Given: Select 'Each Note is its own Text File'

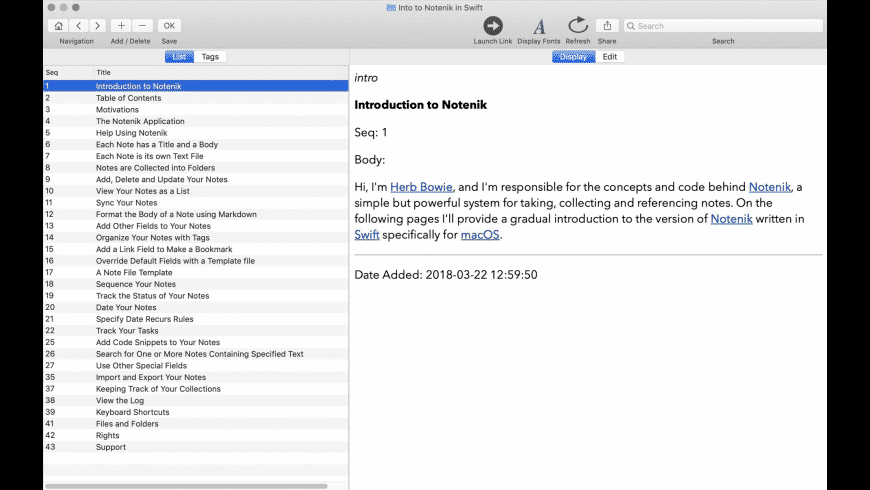Looking at the screenshot, I should 196,156.
